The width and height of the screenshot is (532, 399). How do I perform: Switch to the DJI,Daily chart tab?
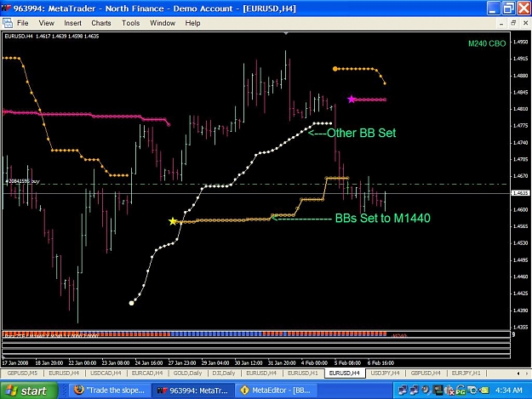coord(224,373)
